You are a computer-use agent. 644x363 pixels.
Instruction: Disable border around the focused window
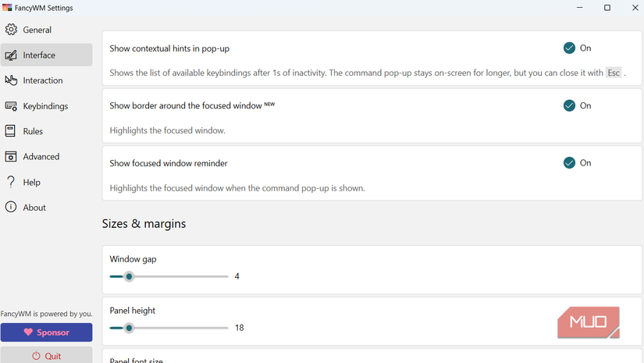(x=569, y=105)
